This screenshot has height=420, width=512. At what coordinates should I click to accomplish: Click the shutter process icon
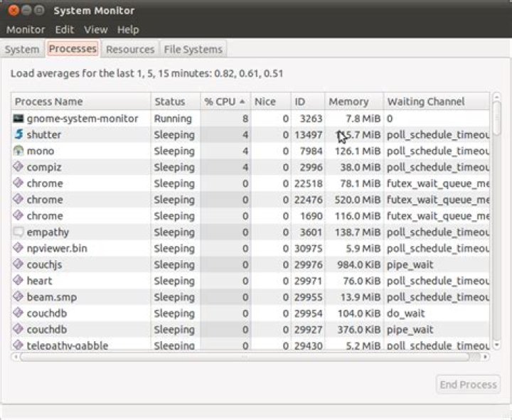point(18,134)
